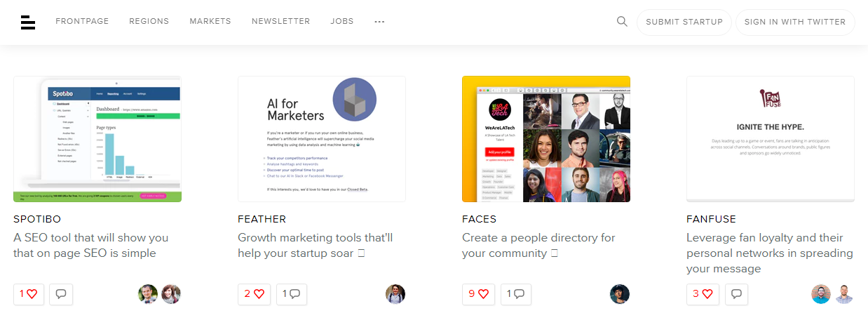Screen dimensions: 868x325
Task: Like Feather with the heart button
Action: tap(255, 294)
